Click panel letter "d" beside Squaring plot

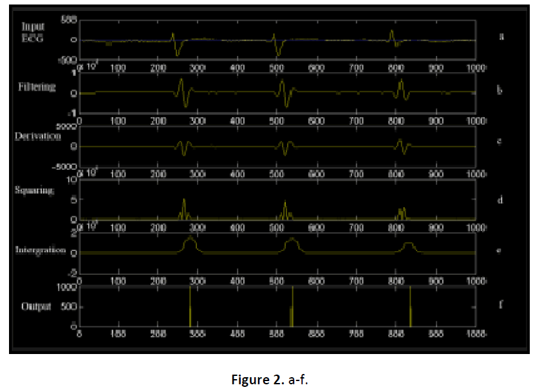point(501,200)
